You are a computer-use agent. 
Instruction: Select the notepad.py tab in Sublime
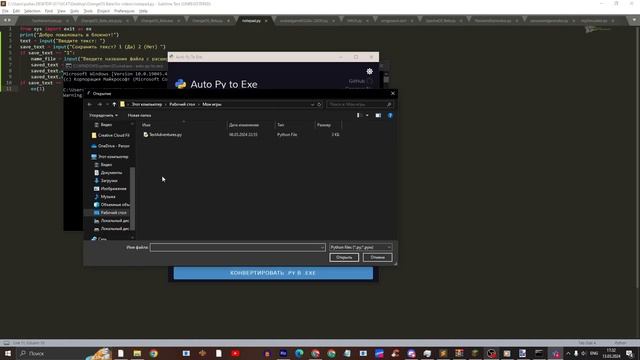point(251,20)
